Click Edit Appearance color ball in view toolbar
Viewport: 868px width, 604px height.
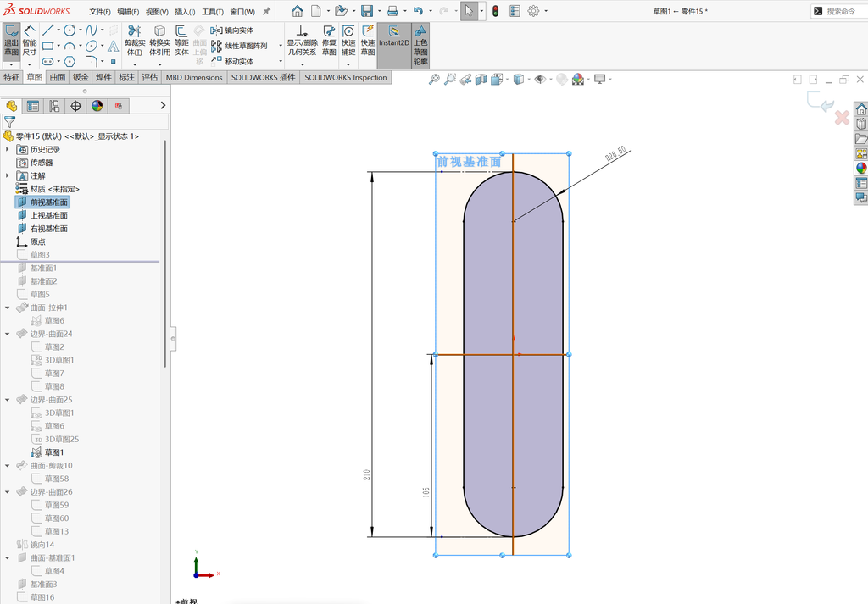(577, 79)
